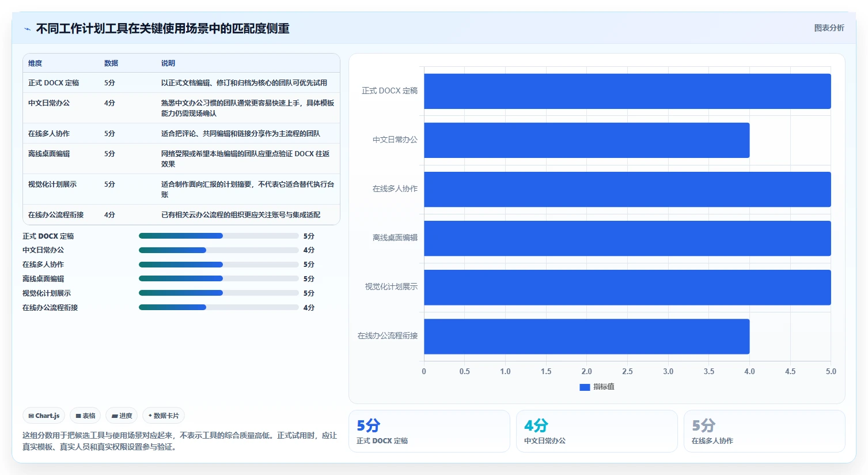Click the 在线办公流程衔接 progress bar
Viewport: 868px width, 475px height.
point(219,307)
